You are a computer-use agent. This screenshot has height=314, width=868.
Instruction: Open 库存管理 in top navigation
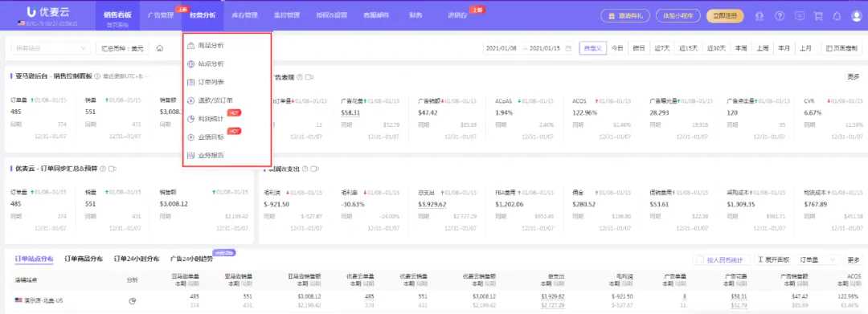coord(244,15)
